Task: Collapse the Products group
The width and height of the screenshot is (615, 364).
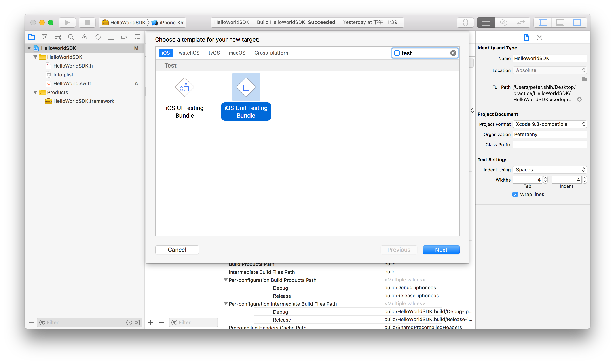Action: point(35,92)
